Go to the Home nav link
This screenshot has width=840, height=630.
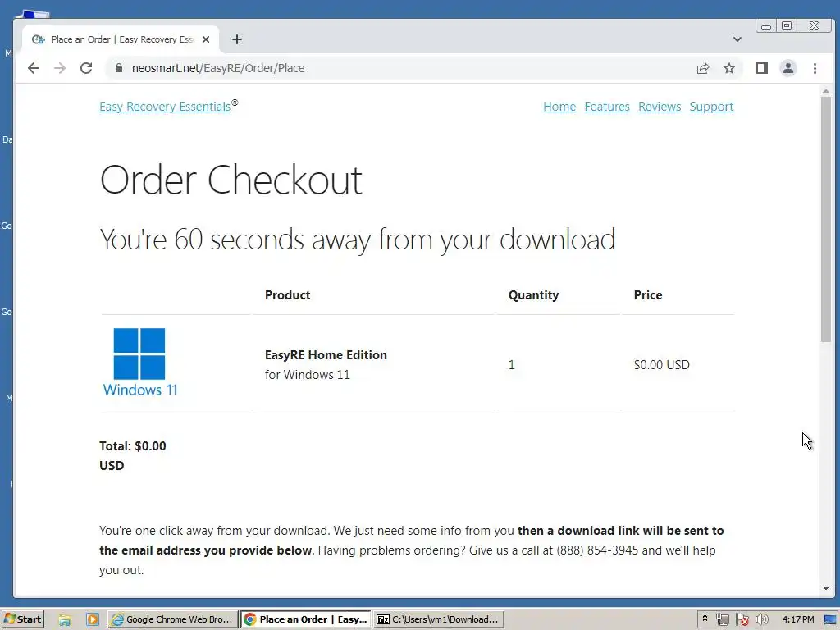(x=559, y=106)
